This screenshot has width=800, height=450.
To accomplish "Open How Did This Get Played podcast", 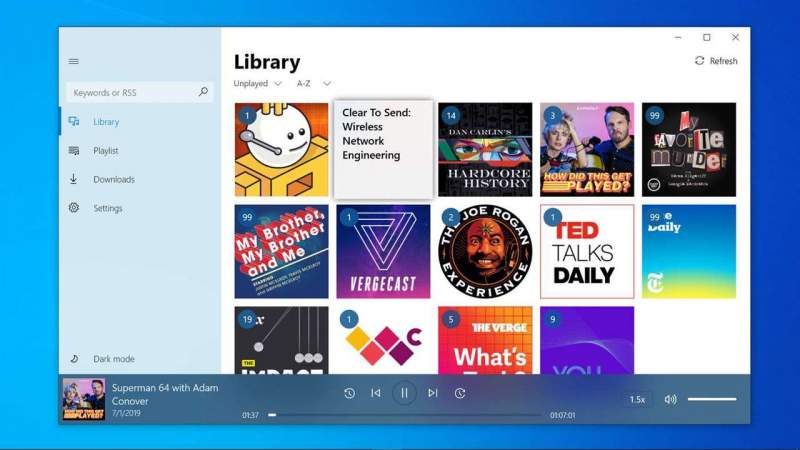I will pos(587,149).
